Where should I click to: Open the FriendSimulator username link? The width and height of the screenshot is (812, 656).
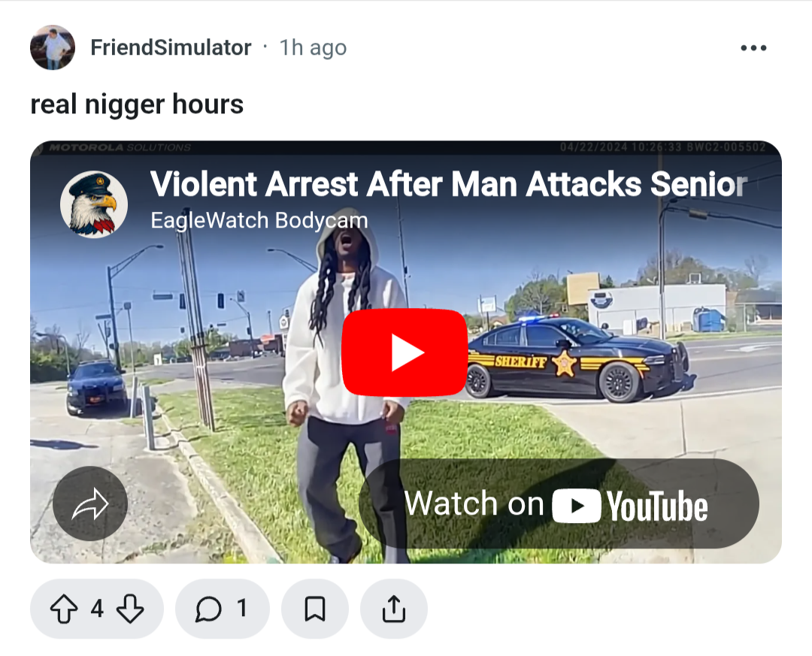point(171,47)
